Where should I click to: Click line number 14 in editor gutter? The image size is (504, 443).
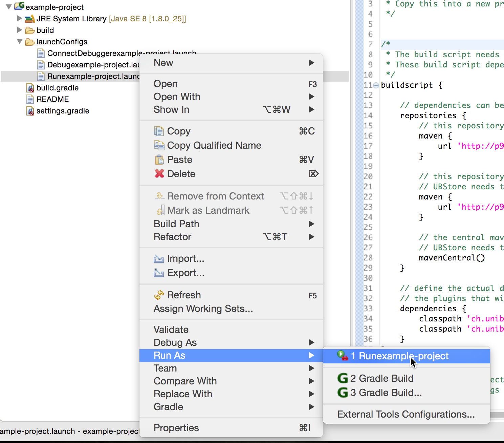point(368,115)
